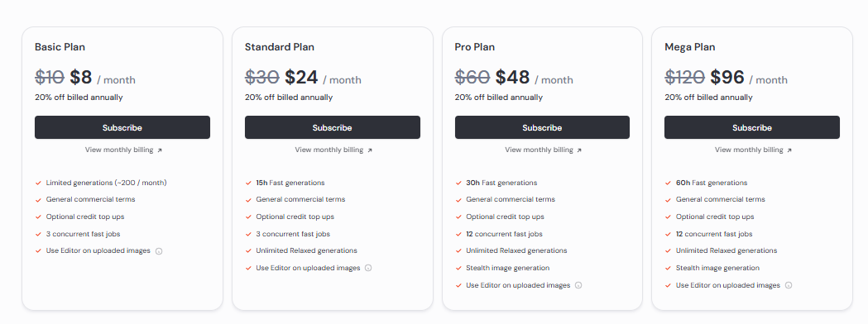
Task: Click info icon beside Mega Plan's Editor feature
Action: click(x=789, y=286)
